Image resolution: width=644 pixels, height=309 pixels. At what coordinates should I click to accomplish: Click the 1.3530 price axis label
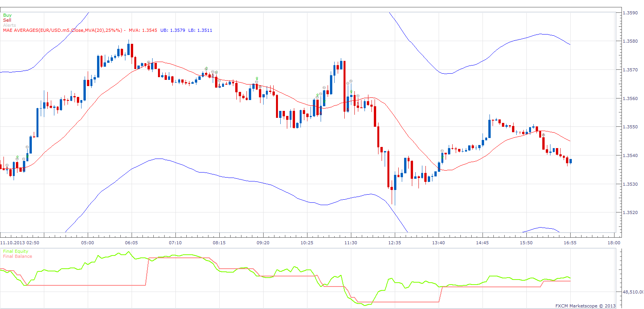coord(630,184)
